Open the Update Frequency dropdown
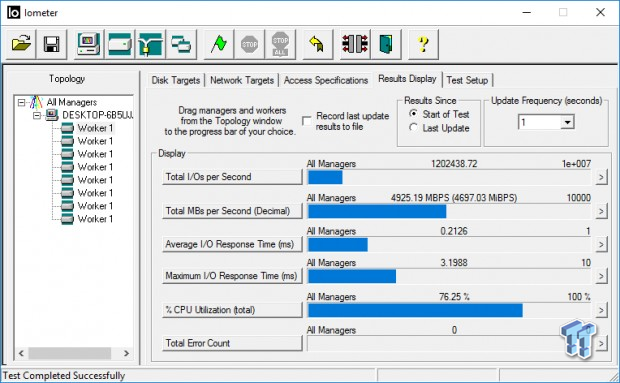Viewport: 620px width, 383px height. click(x=567, y=122)
